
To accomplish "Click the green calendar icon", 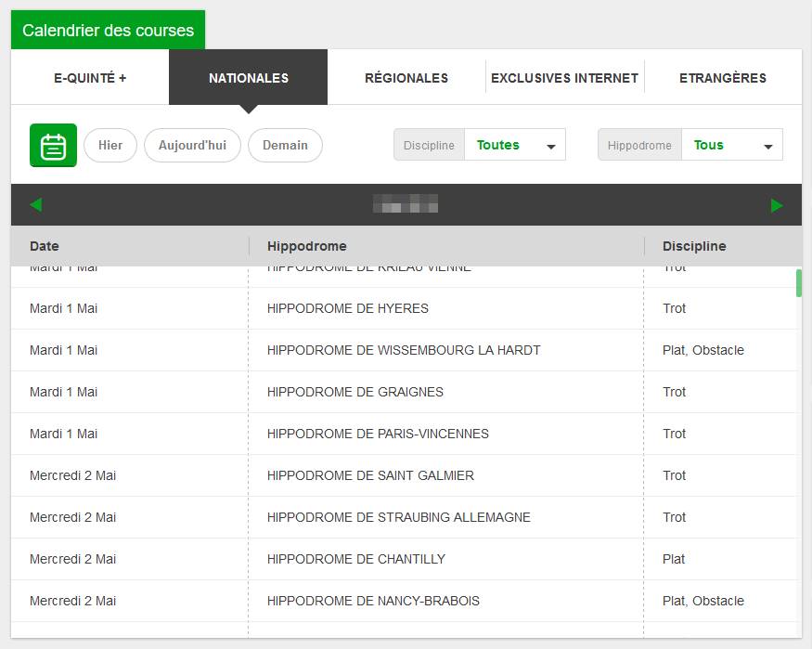I will [x=53, y=146].
